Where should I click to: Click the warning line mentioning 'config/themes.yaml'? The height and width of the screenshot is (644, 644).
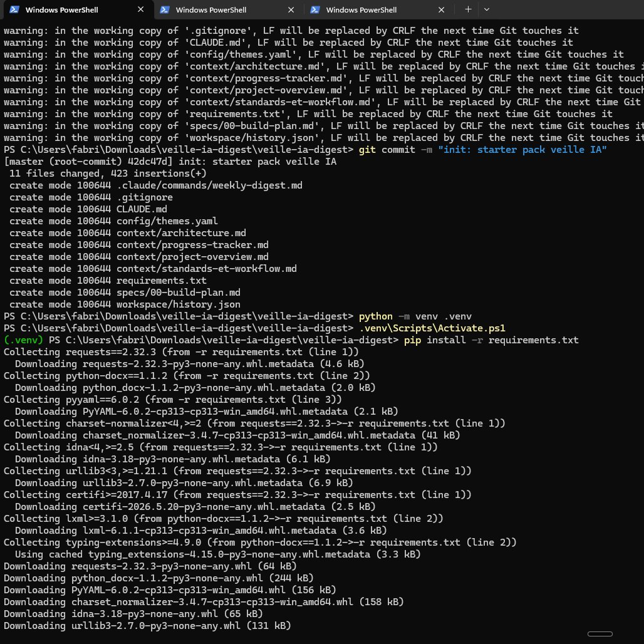(314, 55)
